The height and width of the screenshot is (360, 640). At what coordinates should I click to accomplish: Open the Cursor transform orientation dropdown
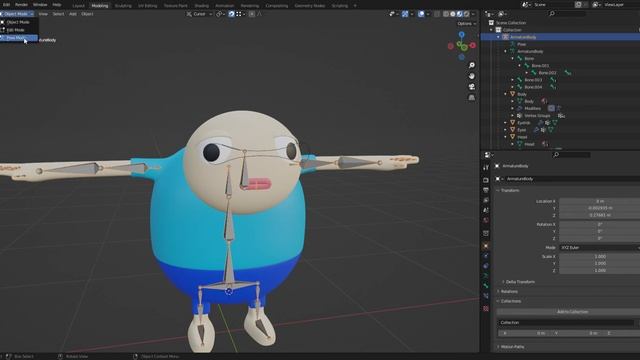(x=199, y=14)
